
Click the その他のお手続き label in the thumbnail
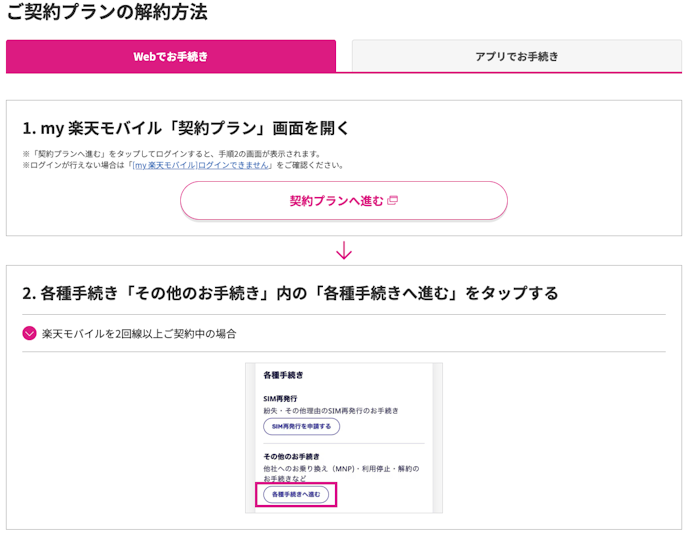[291, 456]
